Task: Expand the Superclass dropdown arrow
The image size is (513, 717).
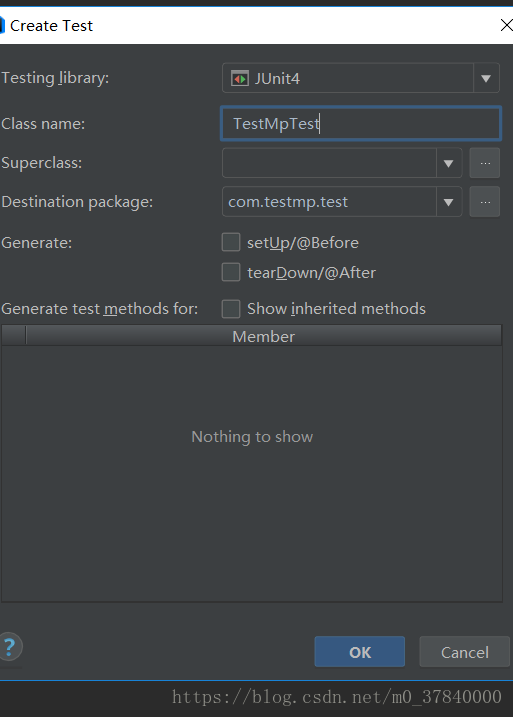Action: (449, 163)
